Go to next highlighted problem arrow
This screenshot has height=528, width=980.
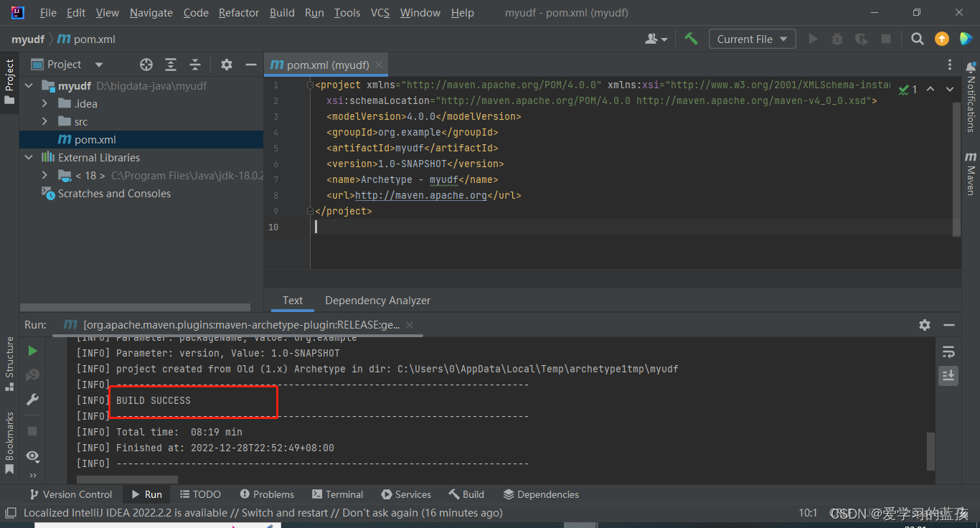950,90
